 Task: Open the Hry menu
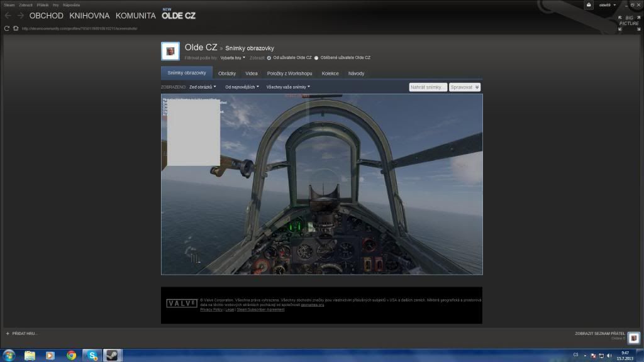(56, 5)
